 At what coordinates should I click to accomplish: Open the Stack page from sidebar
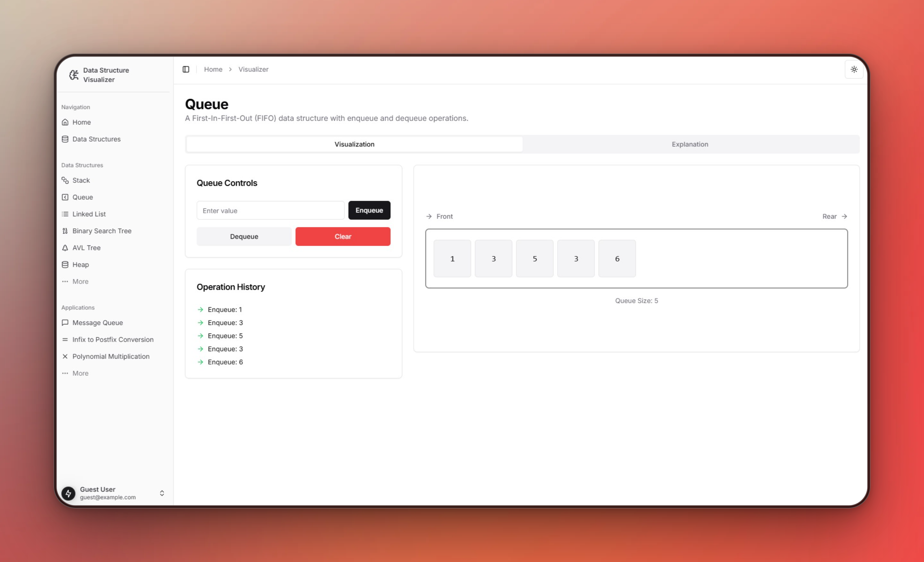81,180
